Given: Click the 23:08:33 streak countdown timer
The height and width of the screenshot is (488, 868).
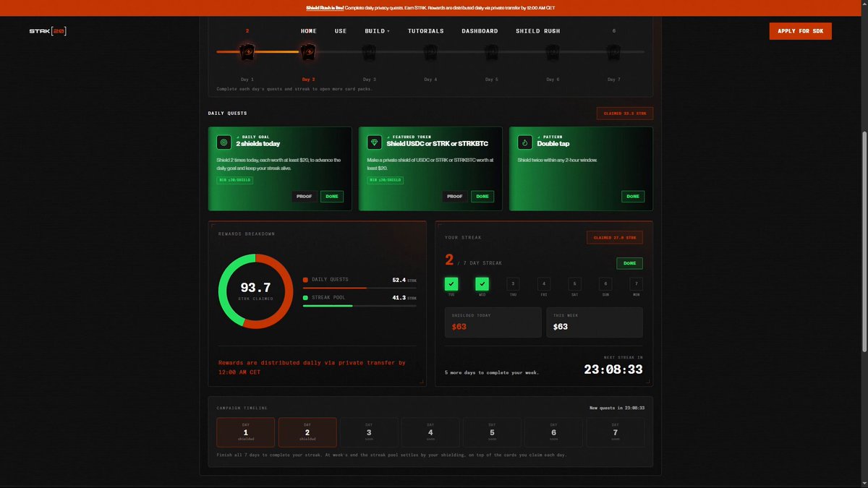Looking at the screenshot, I should pos(613,369).
